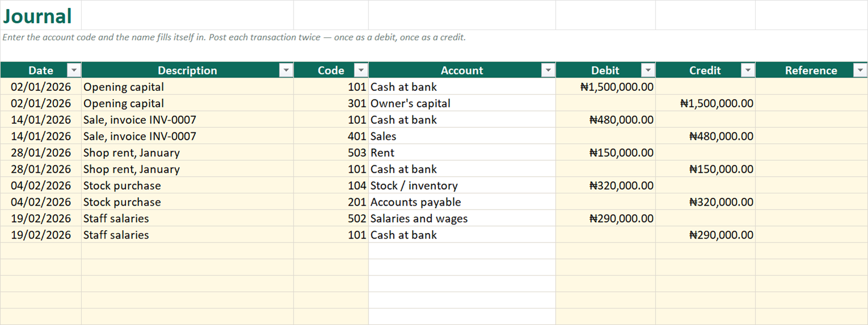This screenshot has height=325, width=868.
Task: Open the Debit column filter dropdown
Action: (648, 70)
